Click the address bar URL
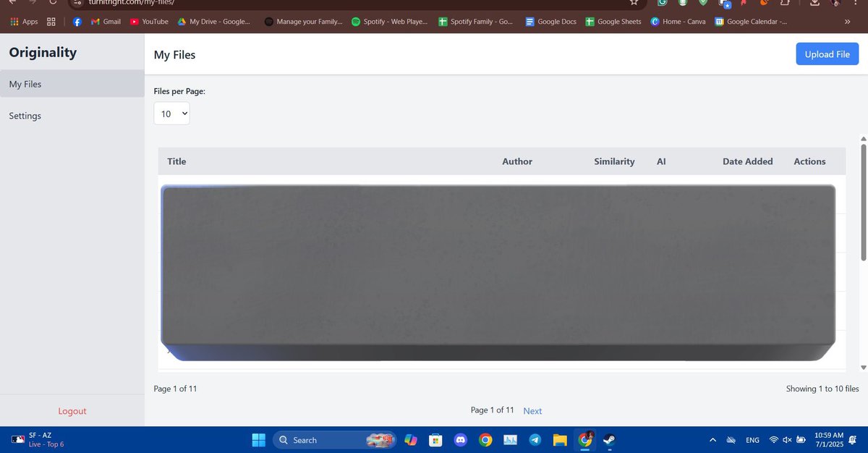Image resolution: width=868 pixels, height=453 pixels. 131,2
